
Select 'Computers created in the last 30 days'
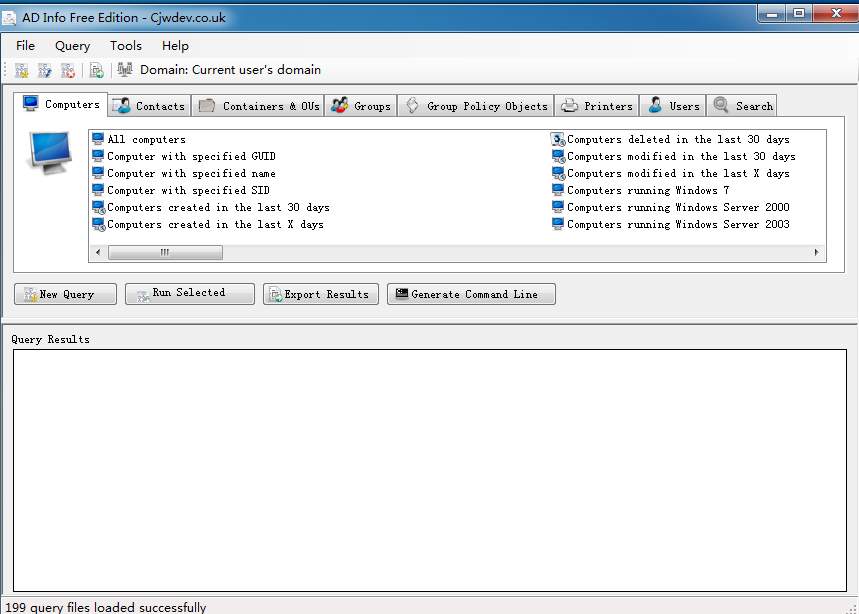[218, 208]
